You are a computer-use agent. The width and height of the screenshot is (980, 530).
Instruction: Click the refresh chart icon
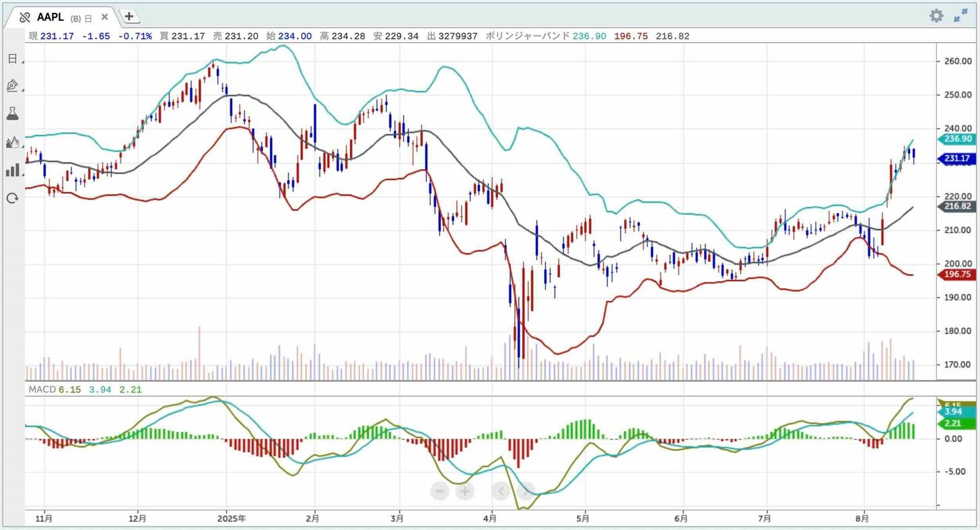(x=12, y=198)
